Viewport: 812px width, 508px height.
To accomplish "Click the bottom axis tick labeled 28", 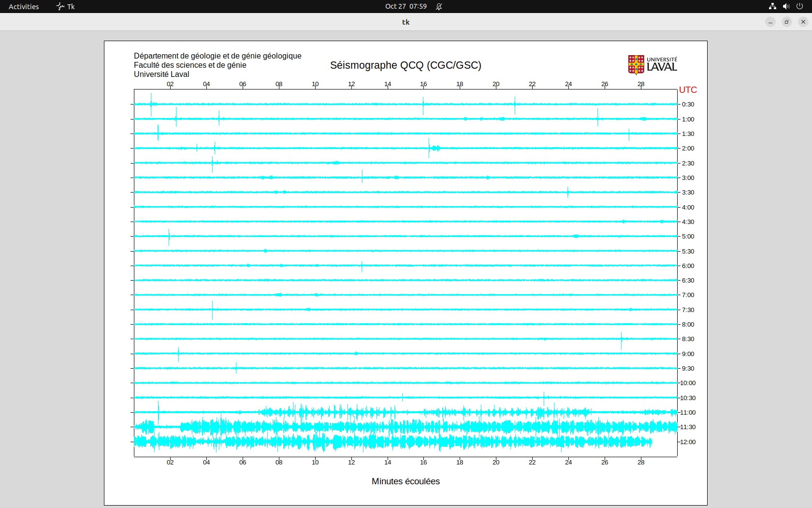I will pyautogui.click(x=641, y=463).
